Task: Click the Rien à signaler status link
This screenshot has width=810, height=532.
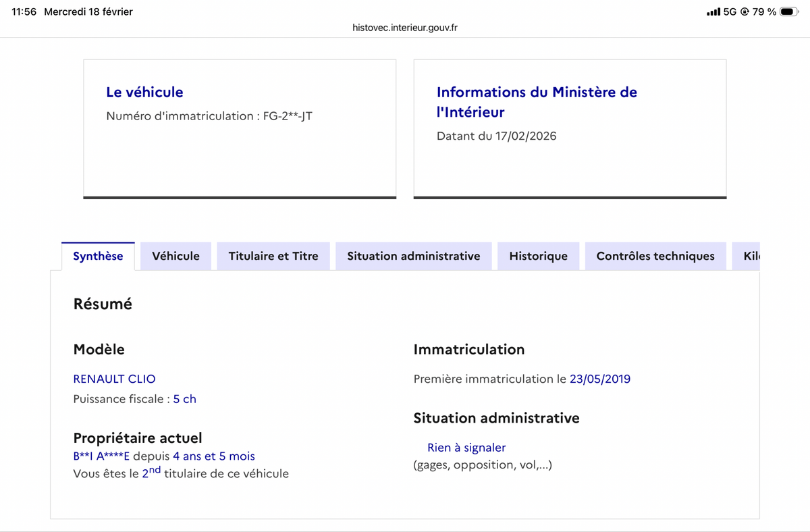Action: coord(466,447)
